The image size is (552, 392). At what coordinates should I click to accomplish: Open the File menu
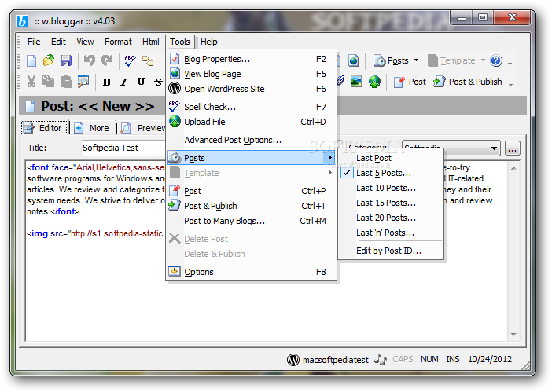pyautogui.click(x=34, y=42)
